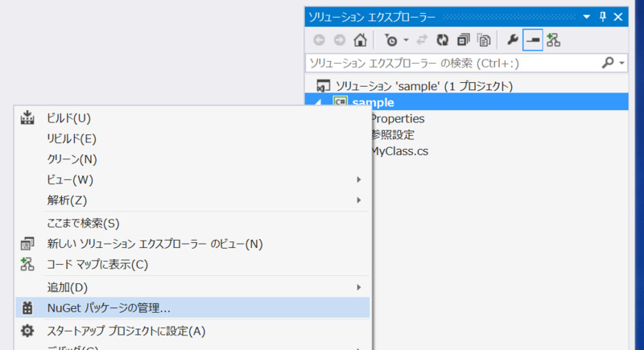Select the MyClass.cs file
The image size is (644, 350).
(x=399, y=151)
